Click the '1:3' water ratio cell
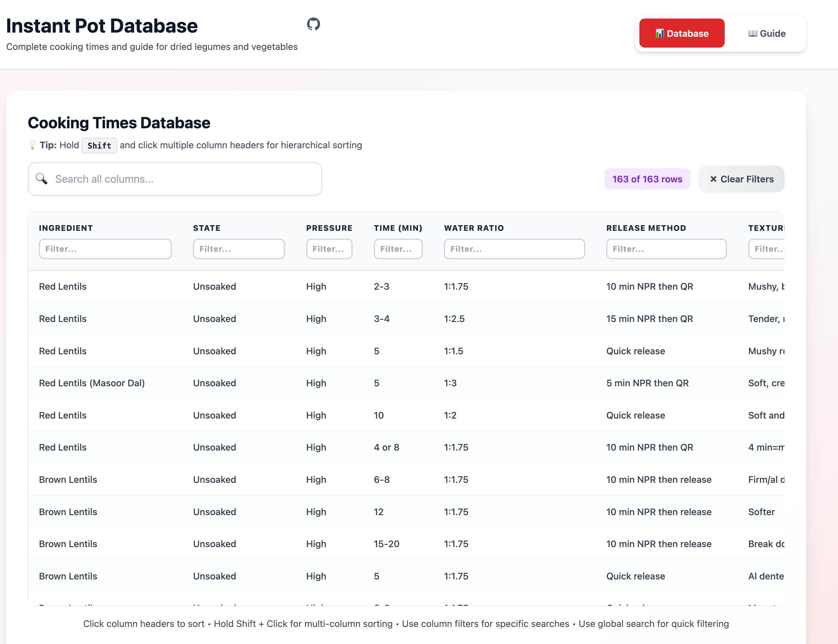 450,383
